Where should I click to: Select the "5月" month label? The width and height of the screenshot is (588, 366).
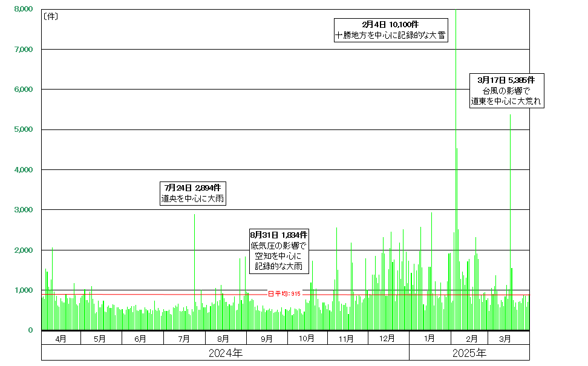(100, 339)
